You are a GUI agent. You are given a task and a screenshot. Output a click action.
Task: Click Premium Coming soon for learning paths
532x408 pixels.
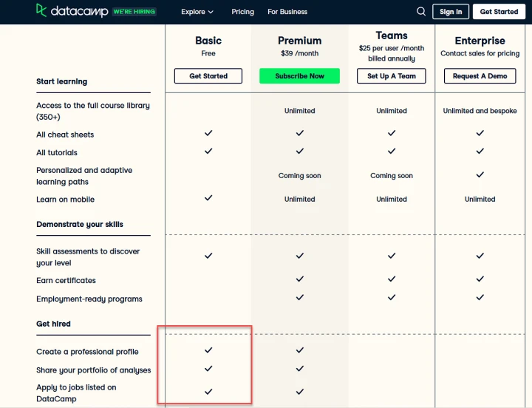pos(299,176)
